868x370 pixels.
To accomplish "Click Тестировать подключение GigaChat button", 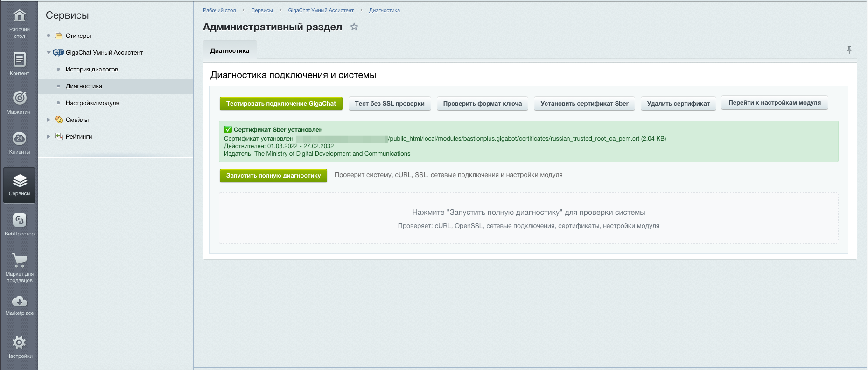I will (281, 103).
